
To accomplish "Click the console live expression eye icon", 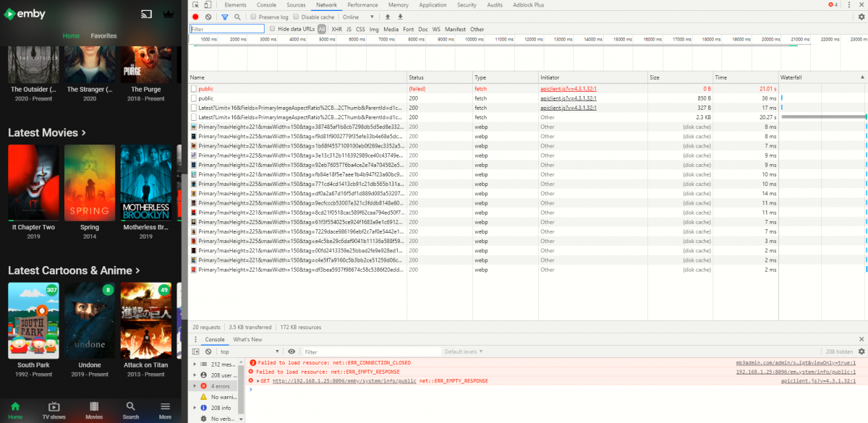I will click(292, 351).
